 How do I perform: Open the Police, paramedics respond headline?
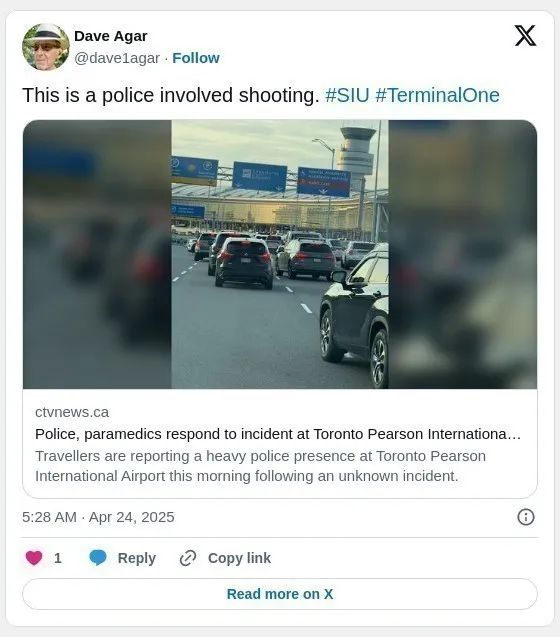click(x=278, y=434)
